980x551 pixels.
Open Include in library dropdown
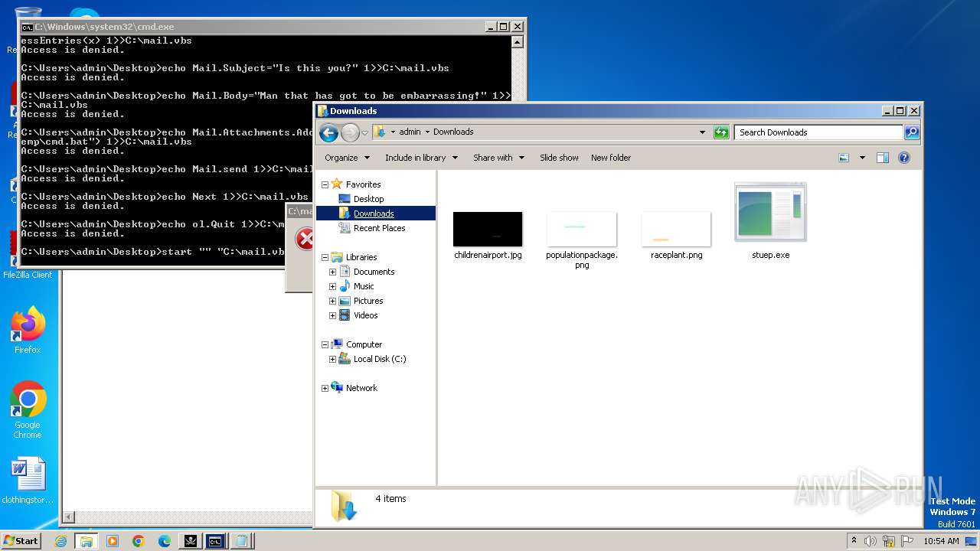(x=421, y=158)
